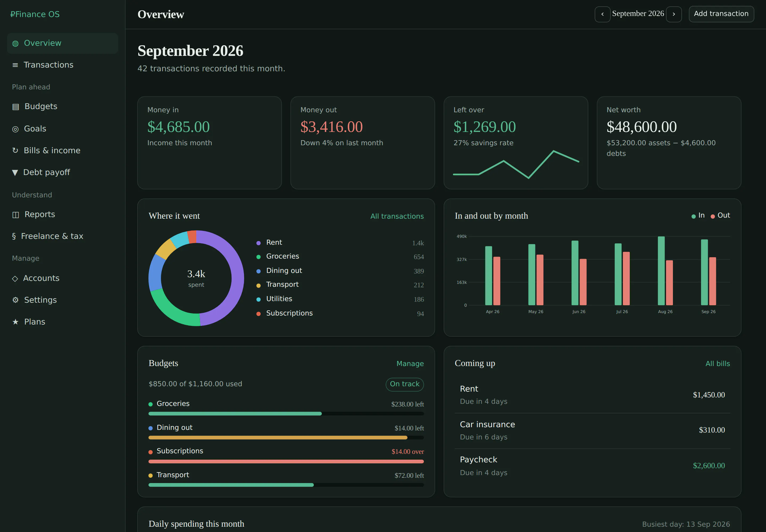Click the Dining out legend blue dot
This screenshot has width=766, height=532.
(x=258, y=271)
